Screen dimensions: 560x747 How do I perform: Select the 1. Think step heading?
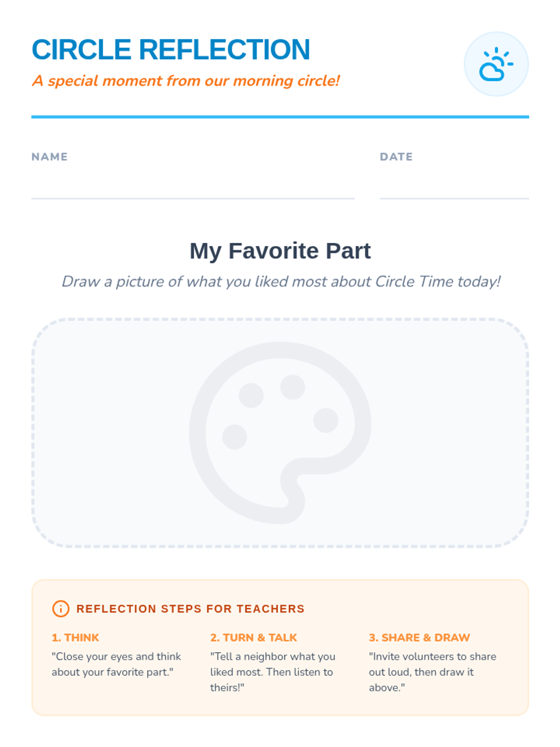(75, 637)
